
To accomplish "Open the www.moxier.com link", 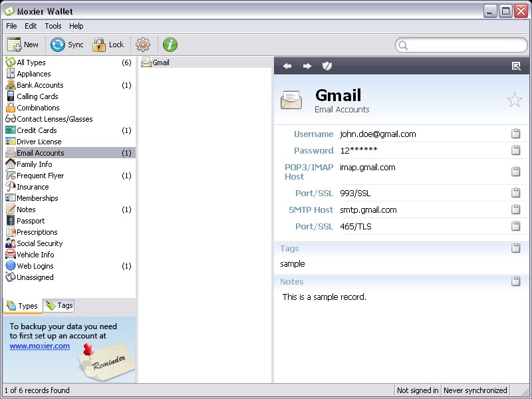I will click(x=40, y=346).
